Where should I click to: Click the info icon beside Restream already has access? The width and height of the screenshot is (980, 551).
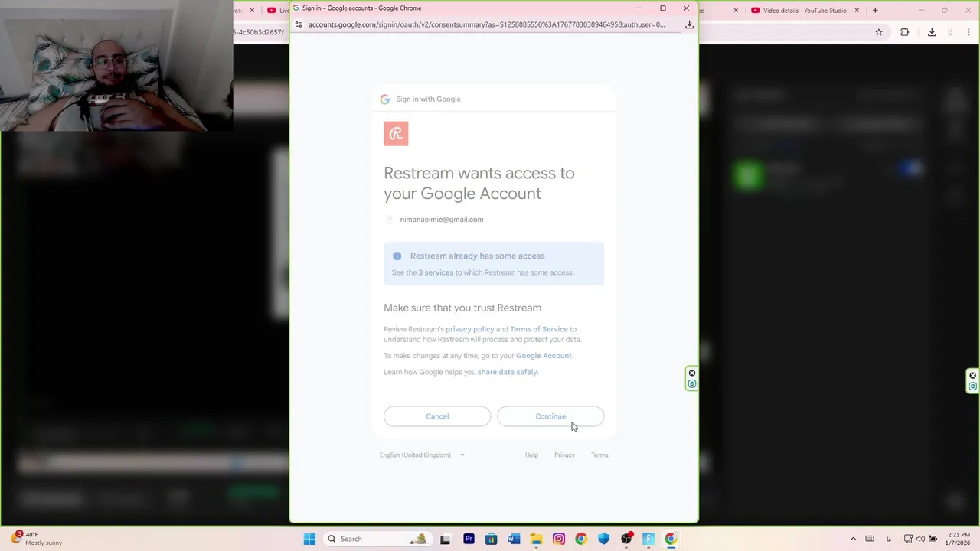click(x=397, y=256)
